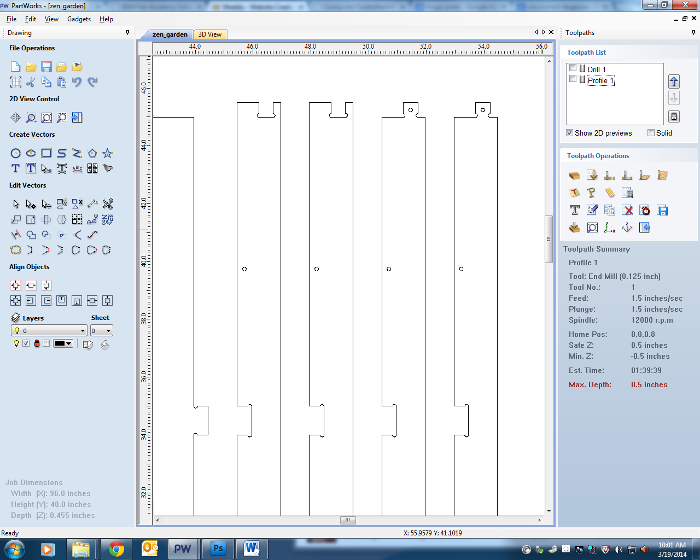Open Google Chrome from the taskbar
700x560 pixels.
pyautogui.click(x=117, y=549)
